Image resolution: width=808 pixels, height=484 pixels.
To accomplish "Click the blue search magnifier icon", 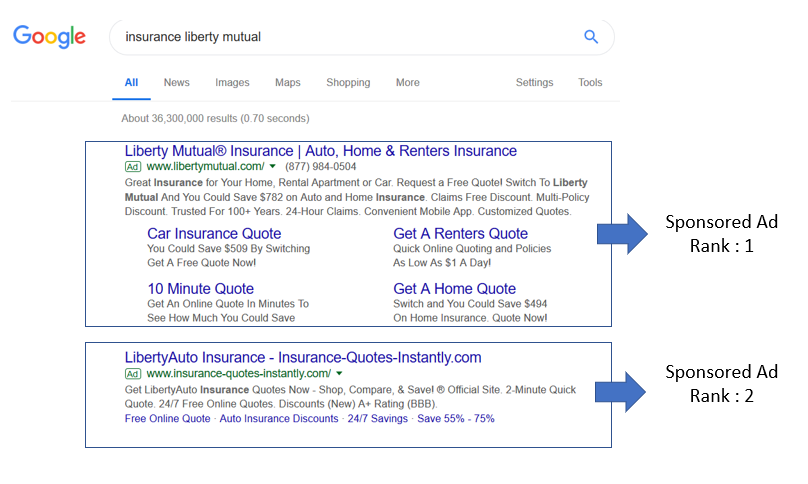I will 591,37.
